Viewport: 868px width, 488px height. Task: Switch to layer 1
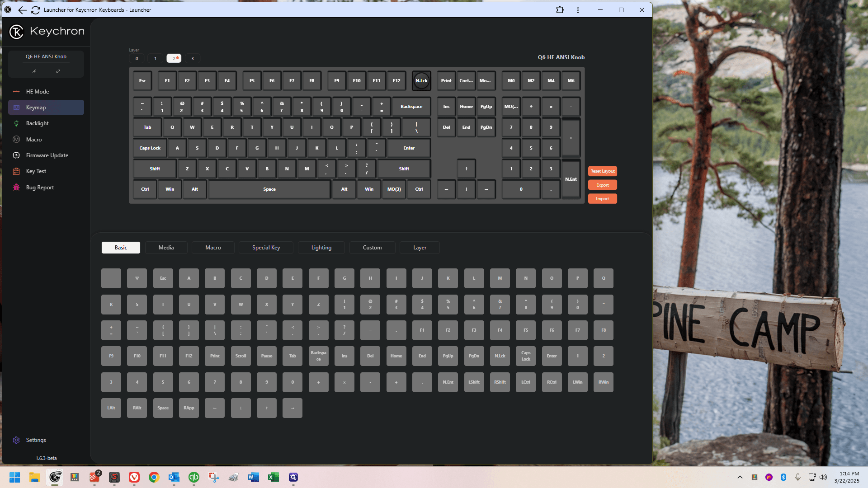156,58
